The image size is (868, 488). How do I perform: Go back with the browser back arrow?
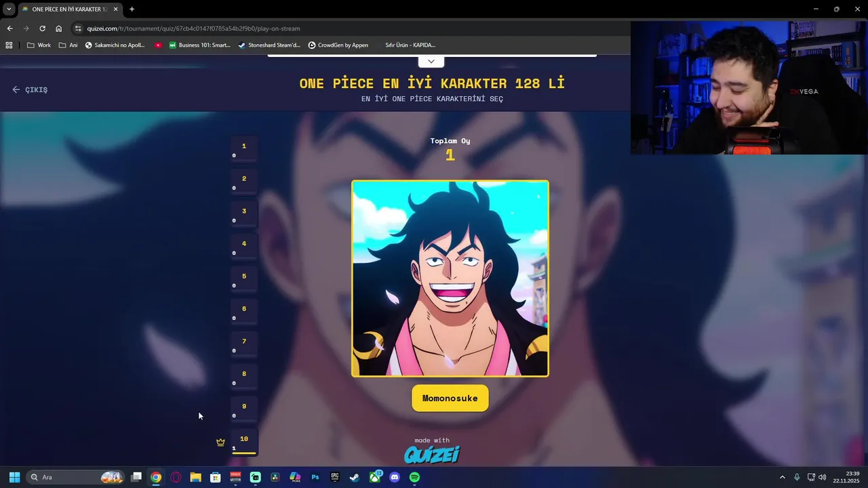click(9, 28)
